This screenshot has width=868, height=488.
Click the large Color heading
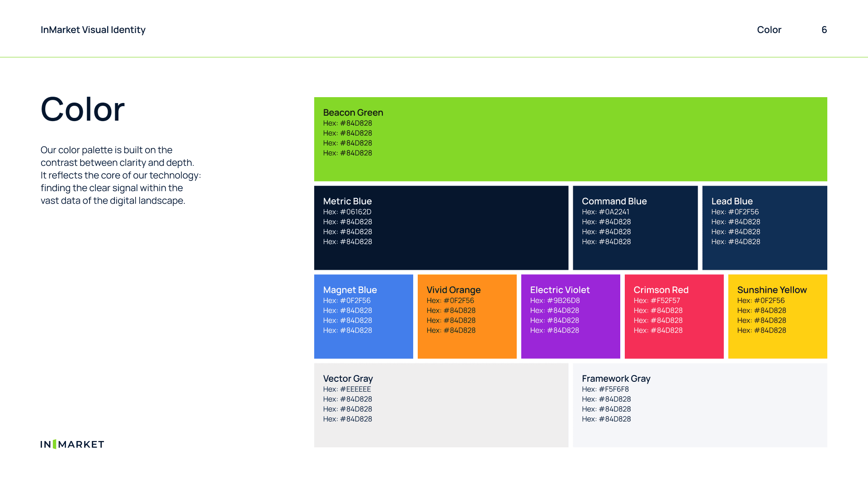83,109
